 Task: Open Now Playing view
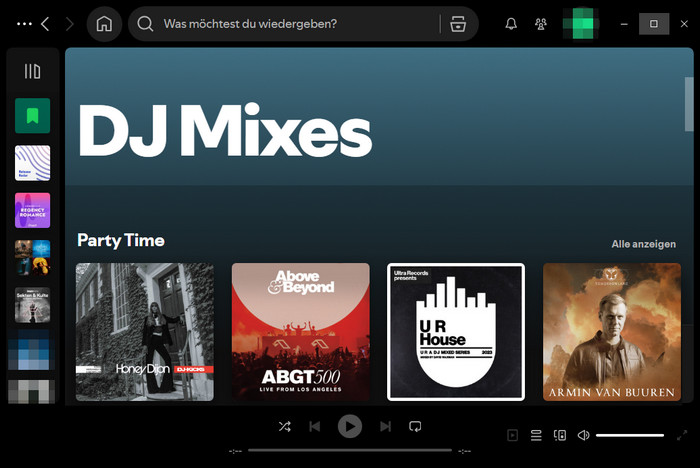tap(512, 435)
